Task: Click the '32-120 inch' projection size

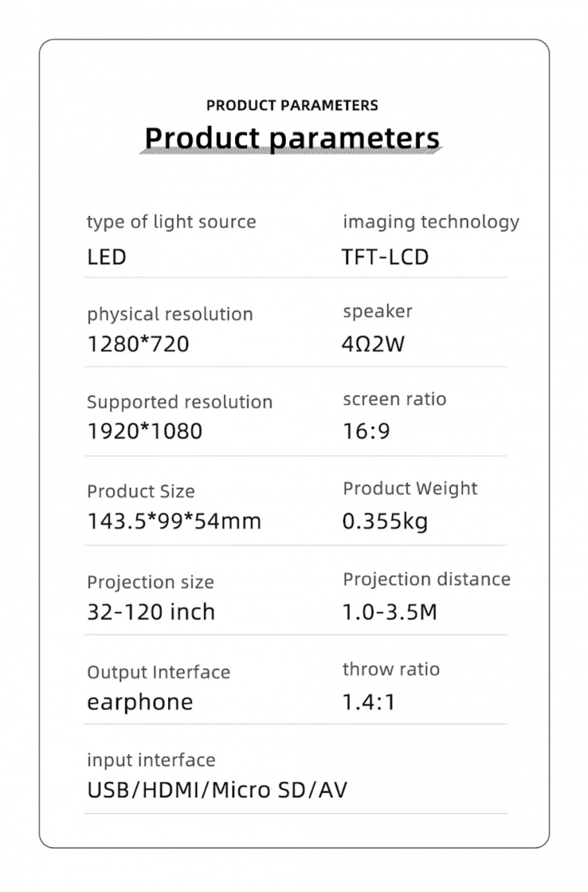Action: pyautogui.click(x=151, y=612)
